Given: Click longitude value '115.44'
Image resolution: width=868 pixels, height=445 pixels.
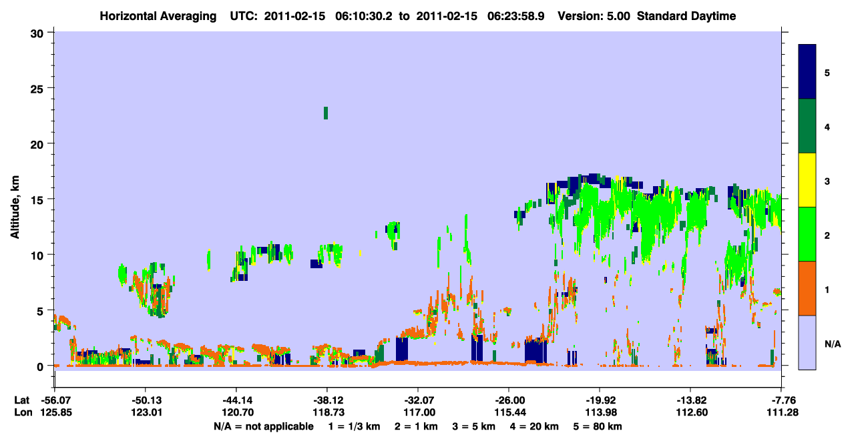Looking at the screenshot, I should (x=509, y=413).
